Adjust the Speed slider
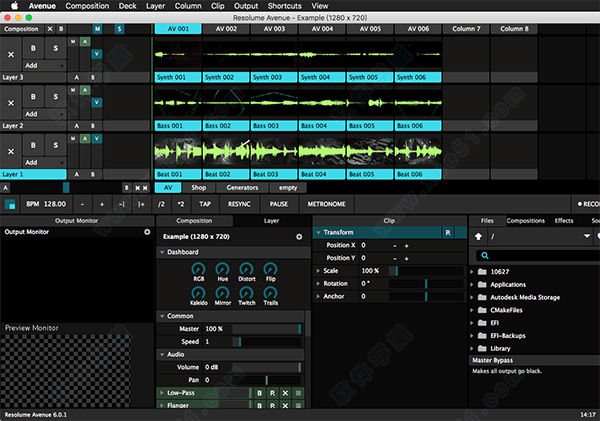600x421 pixels. (x=266, y=342)
